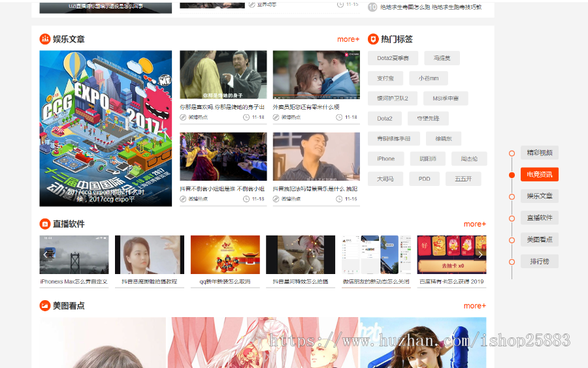Click the 美图看点 picture icon
Screen dimensions: 588x368
(x=45, y=305)
